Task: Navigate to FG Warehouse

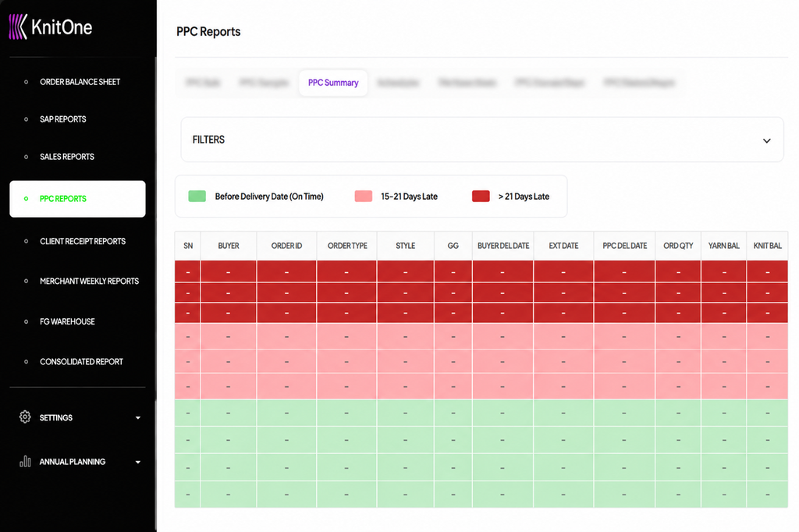Action: [67, 321]
